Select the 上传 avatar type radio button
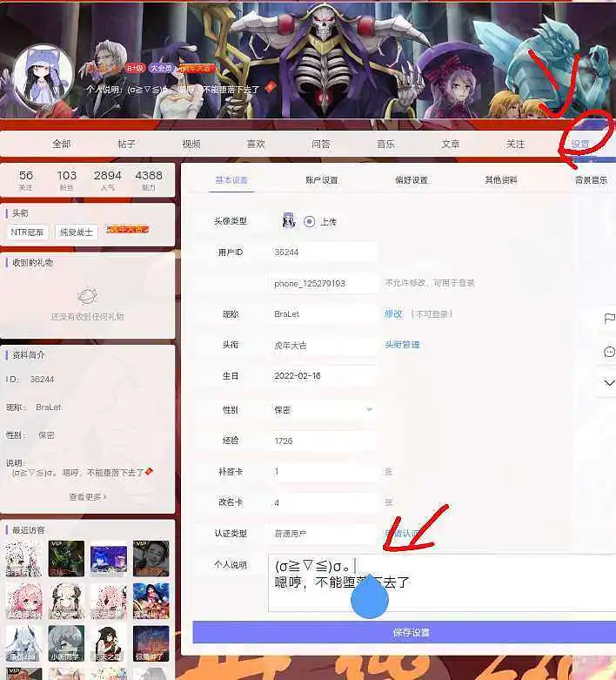Image resolution: width=616 pixels, height=680 pixels. pyautogui.click(x=309, y=222)
